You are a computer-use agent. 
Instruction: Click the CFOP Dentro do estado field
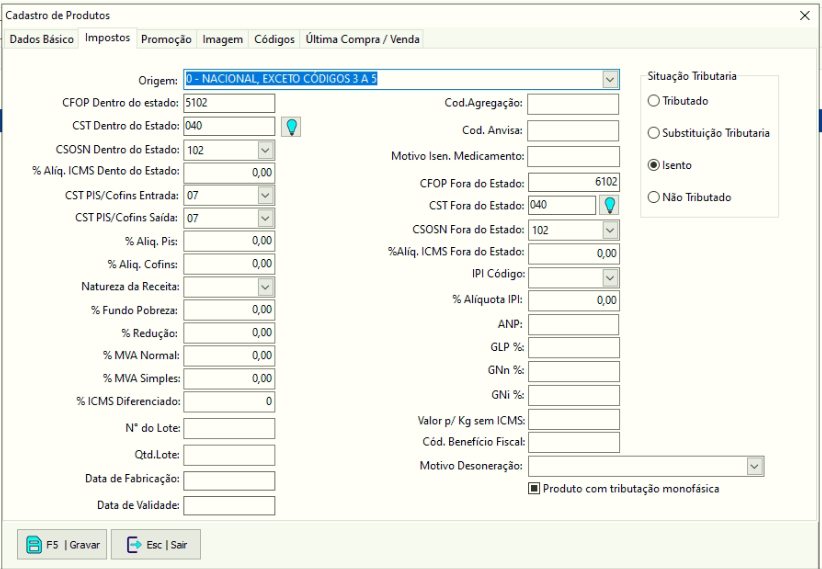click(229, 103)
